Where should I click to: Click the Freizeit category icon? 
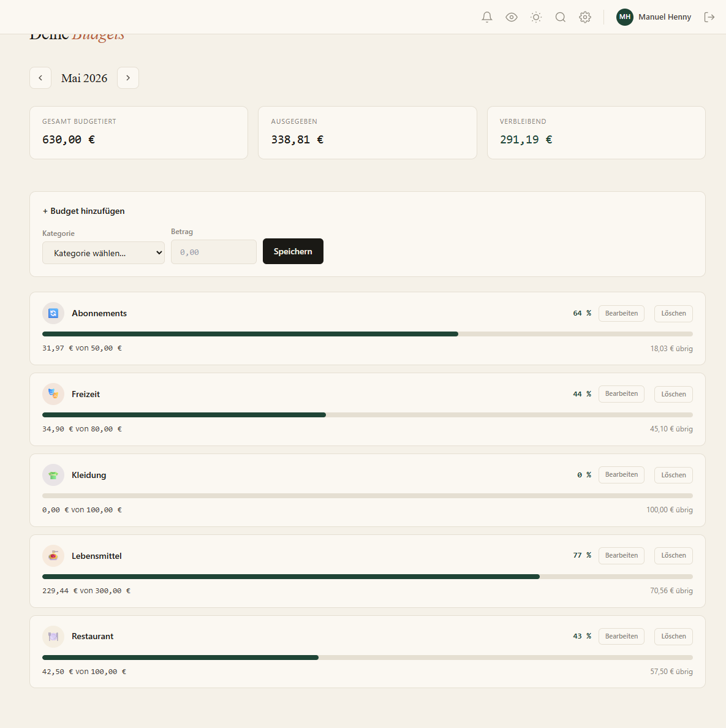(x=53, y=394)
